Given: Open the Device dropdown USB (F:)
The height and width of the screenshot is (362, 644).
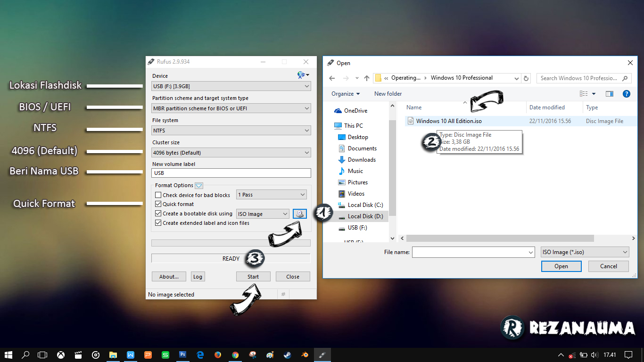Looking at the screenshot, I should pyautogui.click(x=231, y=86).
